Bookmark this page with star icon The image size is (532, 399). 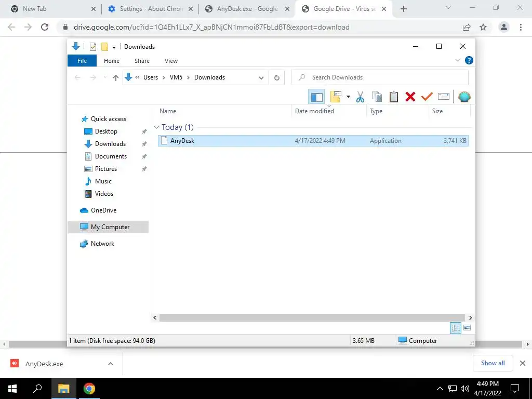483,27
